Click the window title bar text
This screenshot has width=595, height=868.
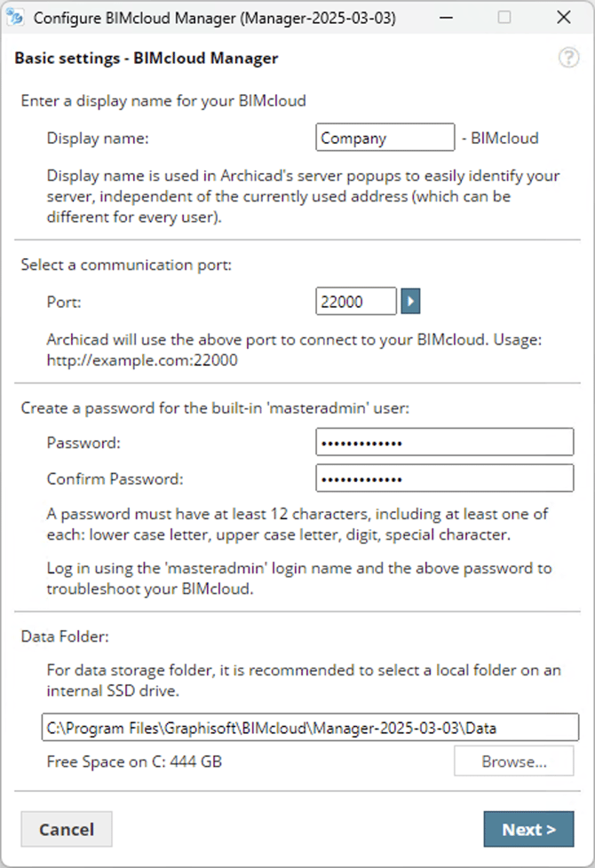[x=214, y=18]
